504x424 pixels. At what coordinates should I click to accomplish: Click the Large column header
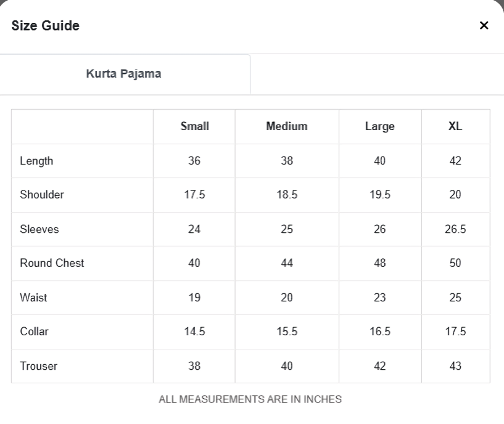(379, 126)
